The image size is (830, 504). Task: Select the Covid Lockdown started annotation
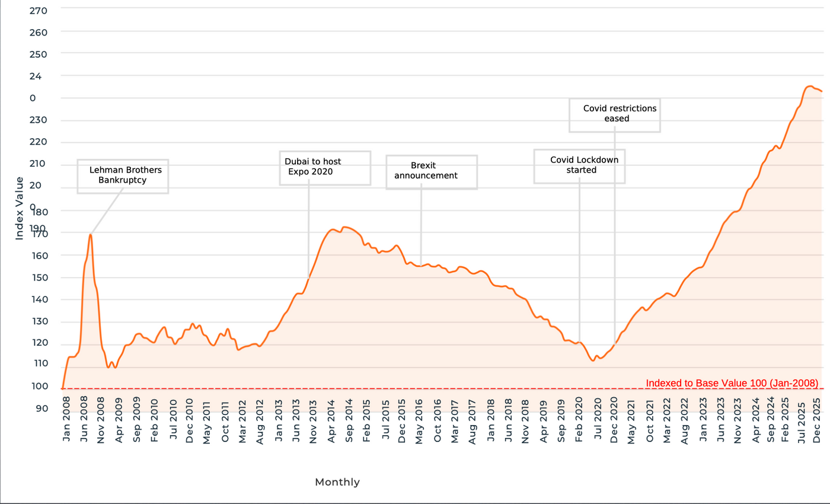click(x=579, y=166)
